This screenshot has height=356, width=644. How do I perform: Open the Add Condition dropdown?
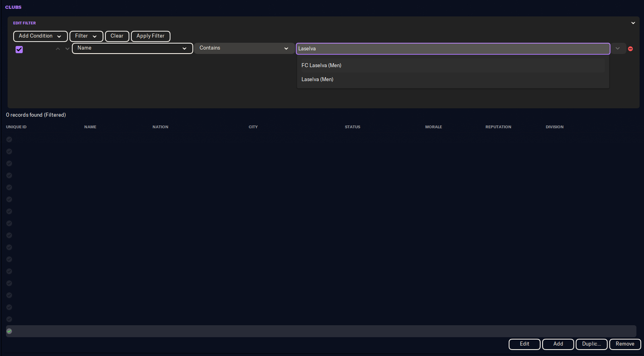pos(40,36)
